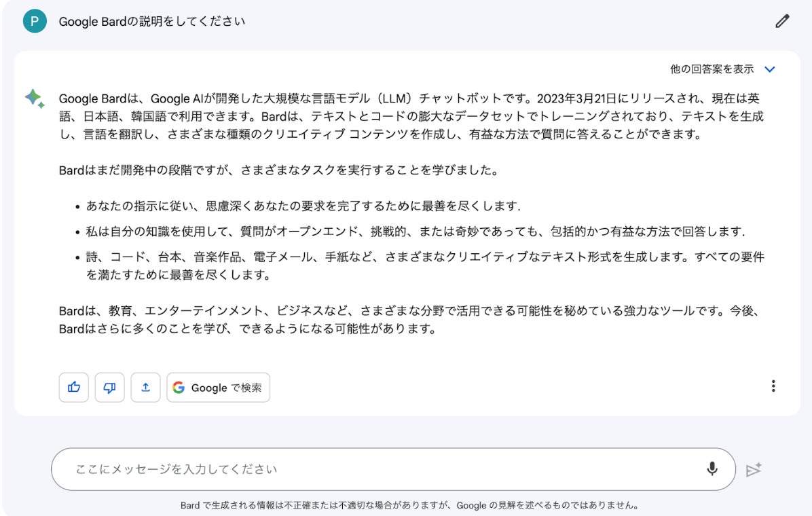The width and height of the screenshot is (812, 516).
Task: Click the bullet starting with あなたの指示に従い
Action: pos(303,206)
